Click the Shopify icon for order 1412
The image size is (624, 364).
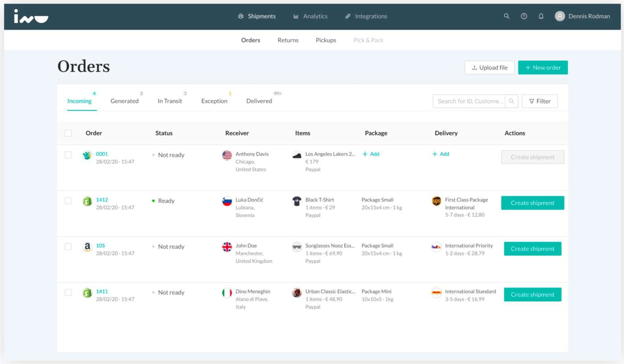pos(87,201)
